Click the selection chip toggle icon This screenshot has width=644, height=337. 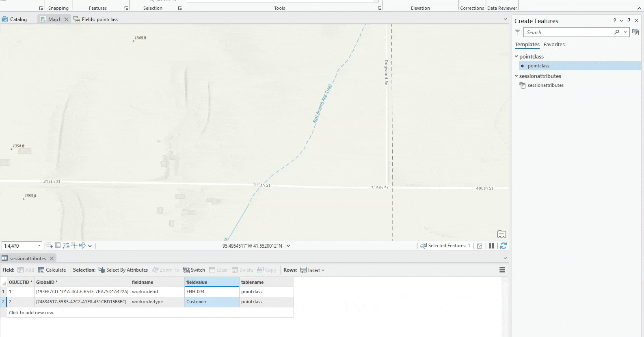pyautogui.click(x=480, y=246)
